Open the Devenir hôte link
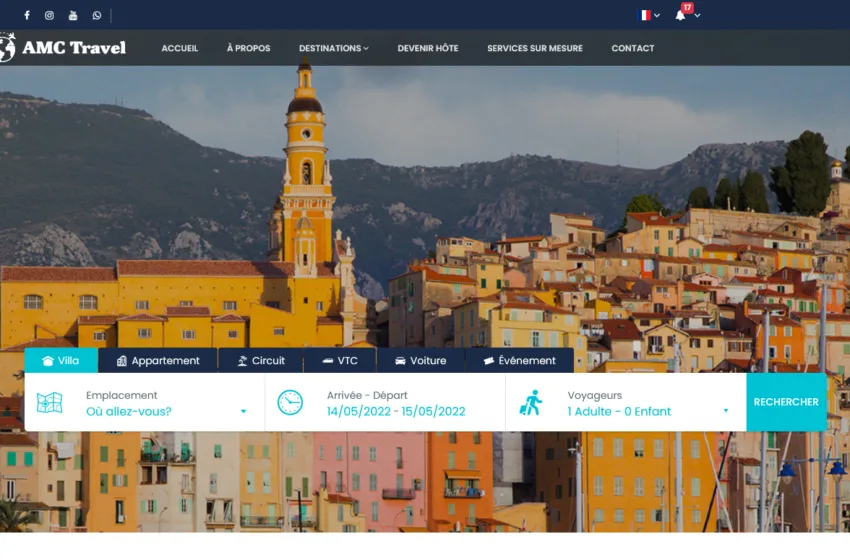This screenshot has width=850, height=560. coord(428,48)
